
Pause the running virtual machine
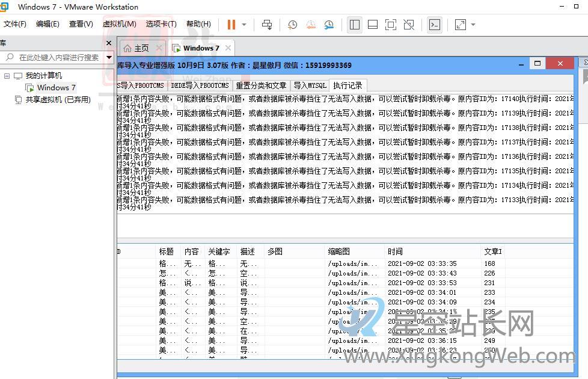coord(231,25)
